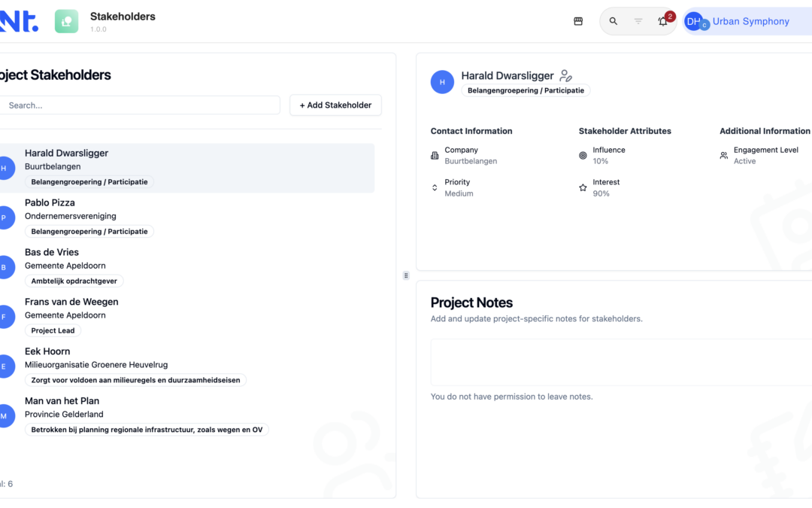The image size is (812, 508).
Task: Click the Interest 90% value
Action: [x=601, y=193]
